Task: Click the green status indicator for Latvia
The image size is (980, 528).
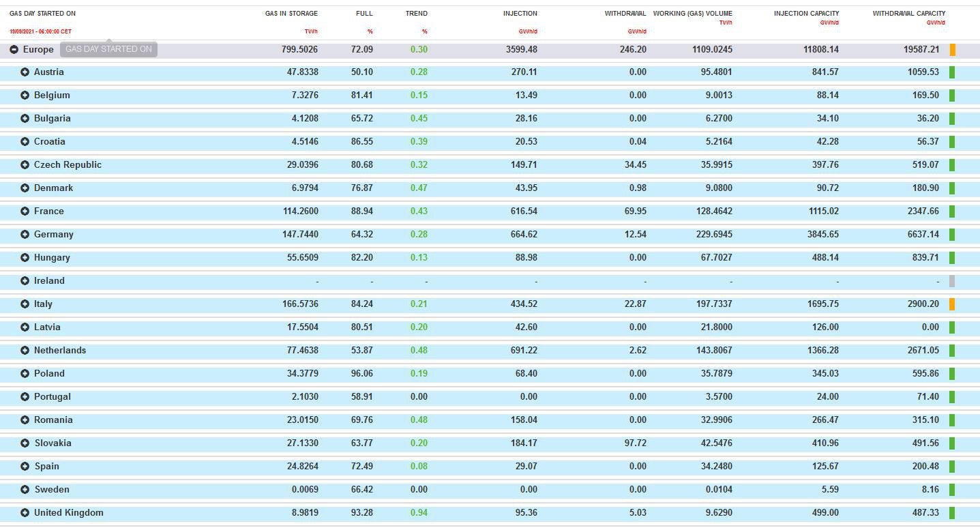Action: click(x=952, y=327)
